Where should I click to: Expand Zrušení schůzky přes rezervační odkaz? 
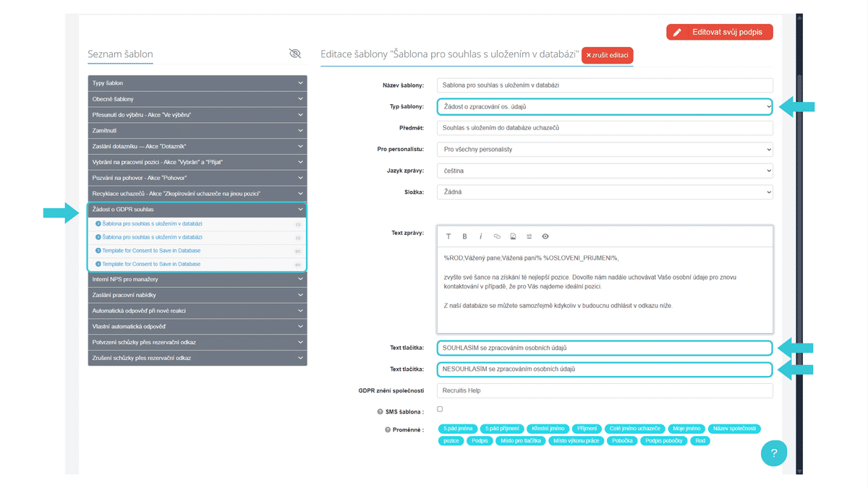coord(197,358)
